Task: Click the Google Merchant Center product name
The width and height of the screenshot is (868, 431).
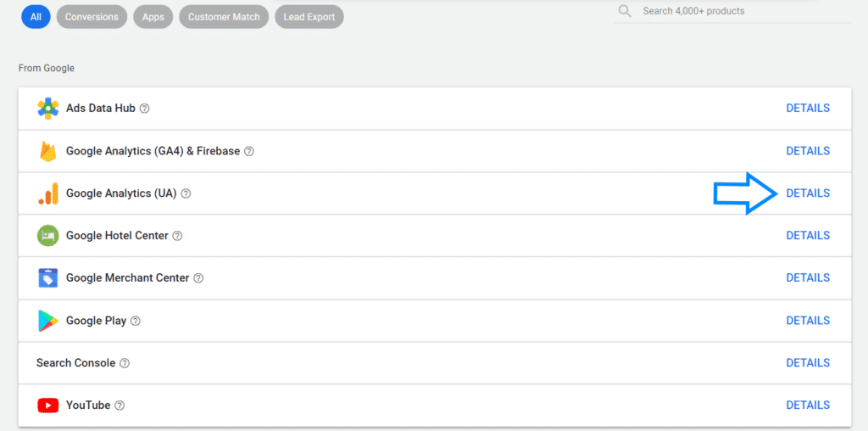Action: point(127,277)
